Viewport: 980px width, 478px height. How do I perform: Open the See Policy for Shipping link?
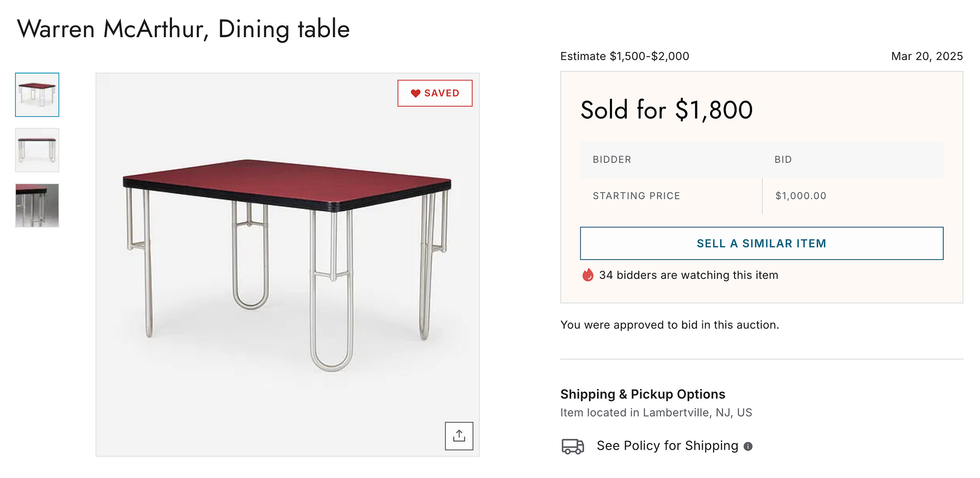click(667, 446)
